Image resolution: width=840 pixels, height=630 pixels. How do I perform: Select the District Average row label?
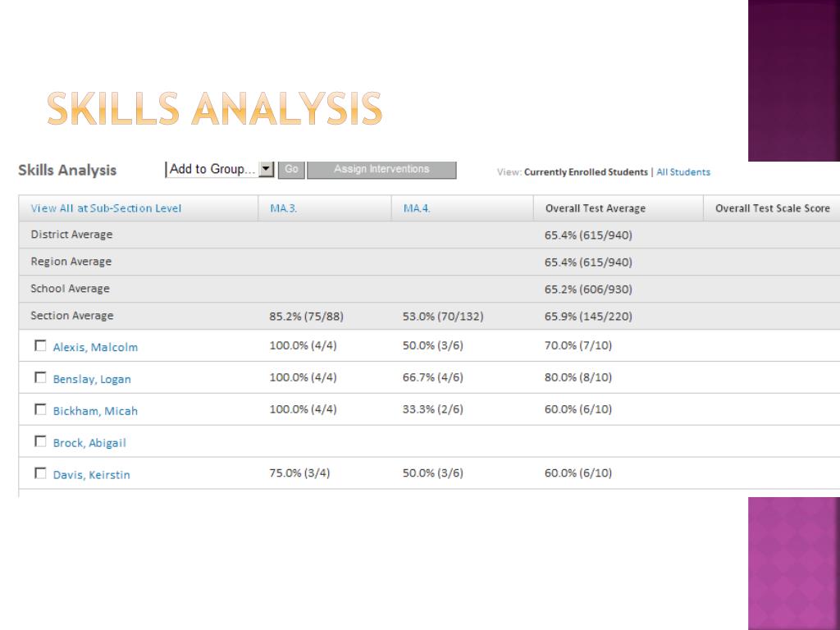[72, 235]
